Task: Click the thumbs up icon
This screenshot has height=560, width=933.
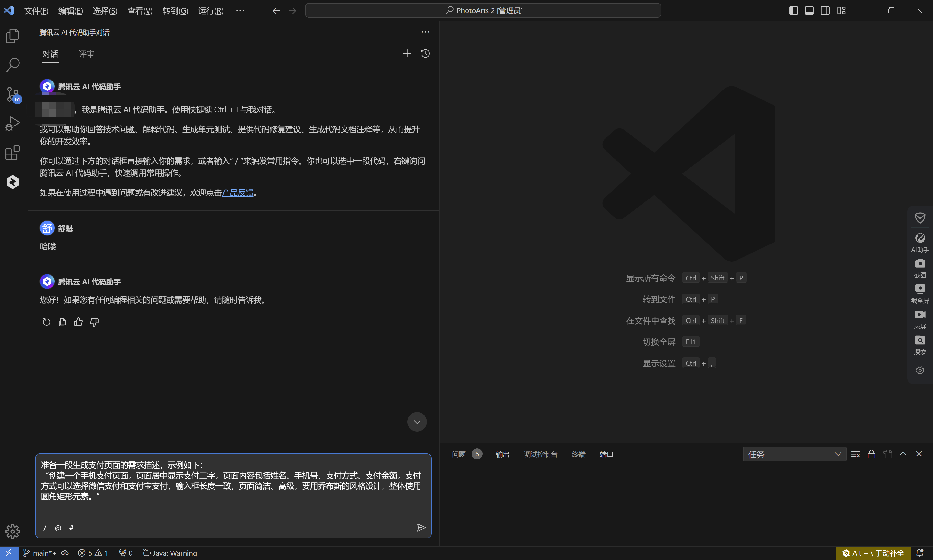Action: [x=78, y=322]
